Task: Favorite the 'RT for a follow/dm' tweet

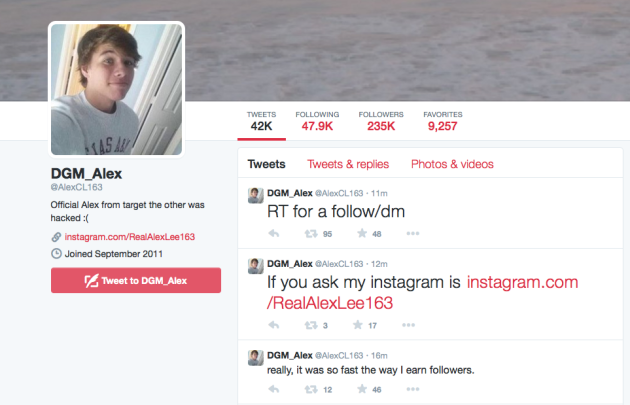Action: (362, 233)
